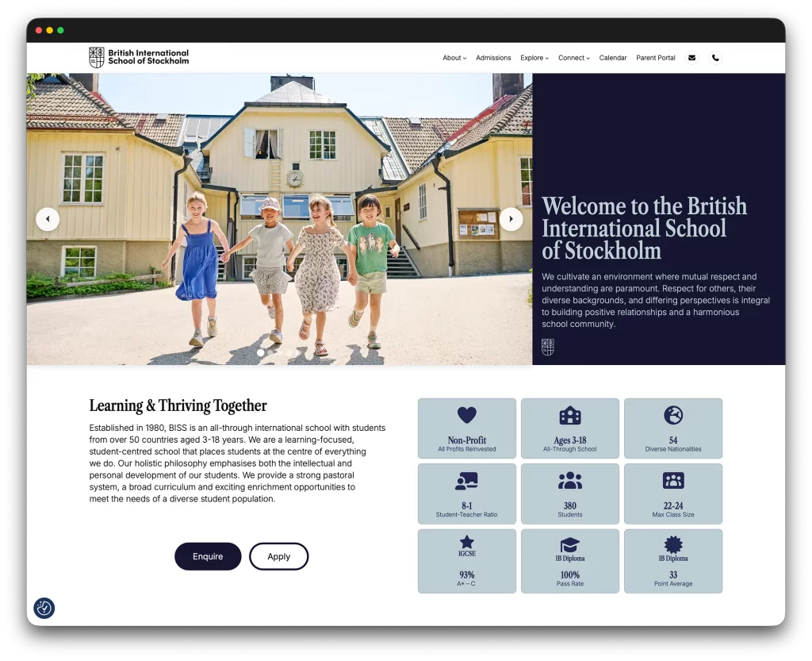Click the Apply button
Viewport: 812px width, 661px height.
pyautogui.click(x=278, y=556)
